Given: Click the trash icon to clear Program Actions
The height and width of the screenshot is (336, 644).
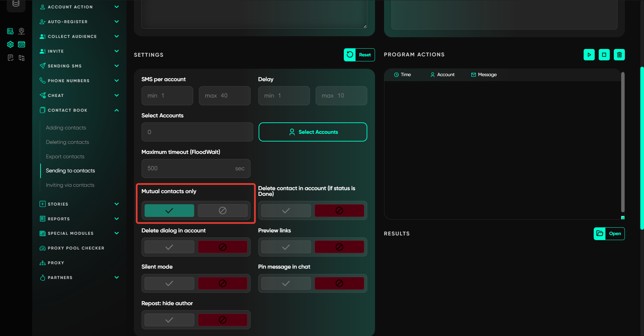Looking at the screenshot, I should point(619,55).
